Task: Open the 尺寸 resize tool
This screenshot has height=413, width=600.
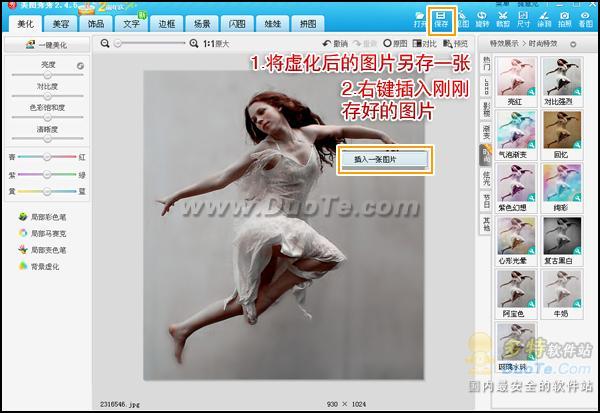Action: (x=523, y=19)
